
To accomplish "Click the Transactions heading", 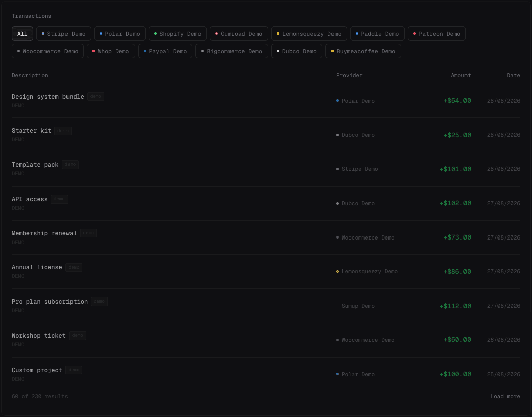I will click(x=31, y=16).
